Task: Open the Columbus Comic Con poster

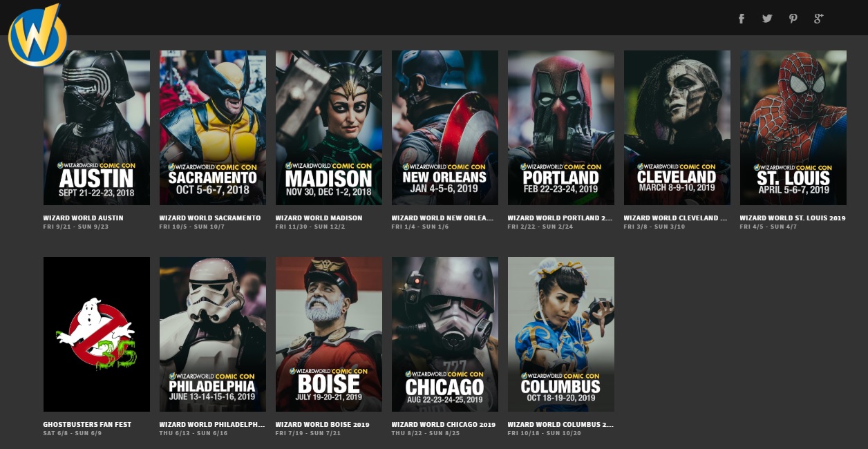Action: [561, 334]
